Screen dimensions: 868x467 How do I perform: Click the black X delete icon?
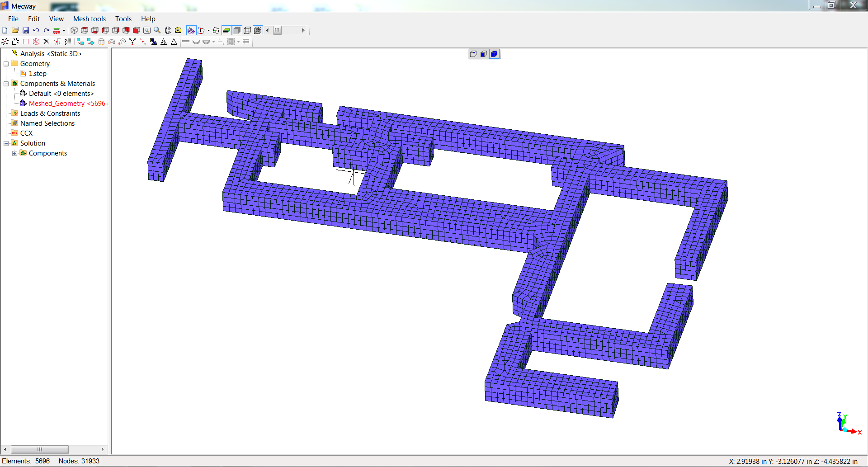point(46,42)
